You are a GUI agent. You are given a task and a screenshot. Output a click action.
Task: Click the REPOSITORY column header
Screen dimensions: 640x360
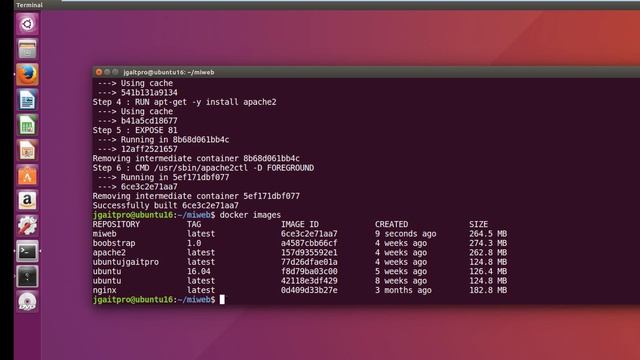click(116, 224)
